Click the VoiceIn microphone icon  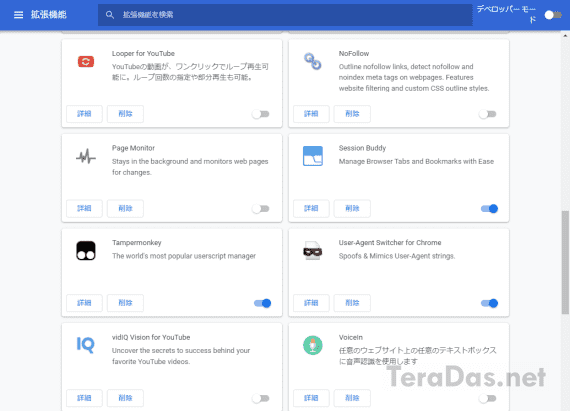click(313, 345)
